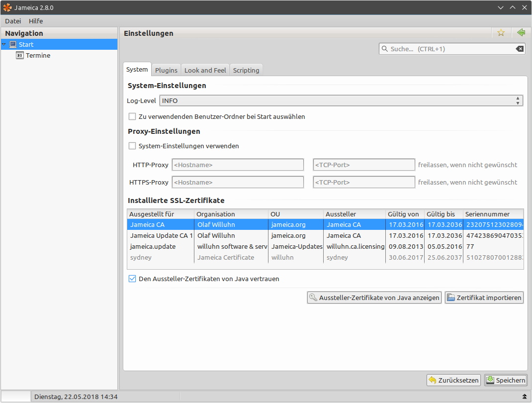The height and width of the screenshot is (403, 532).
Task: Minimize the Jameica window
Action: click(x=501, y=7)
